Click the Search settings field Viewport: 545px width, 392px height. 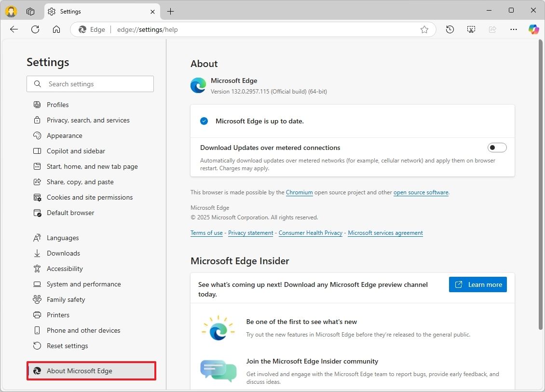coord(90,84)
